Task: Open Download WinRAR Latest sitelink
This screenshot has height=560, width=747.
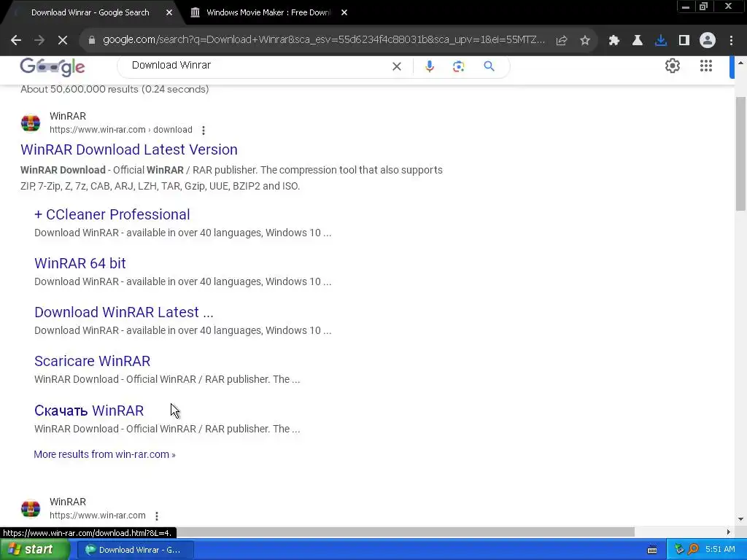Action: pyautogui.click(x=124, y=312)
